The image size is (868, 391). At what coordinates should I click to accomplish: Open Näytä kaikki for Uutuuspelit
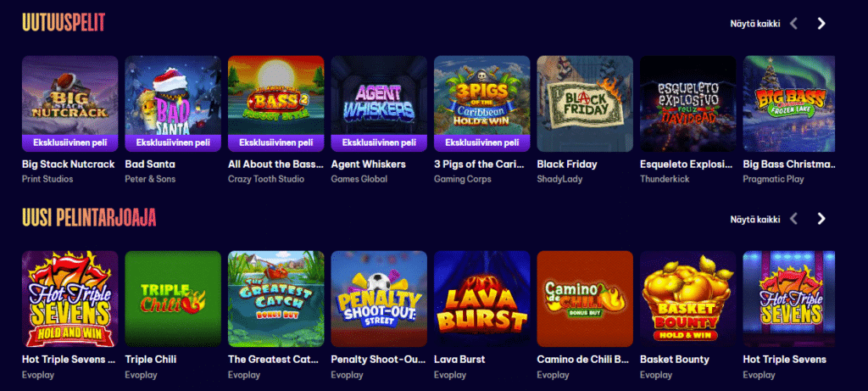[x=755, y=23]
